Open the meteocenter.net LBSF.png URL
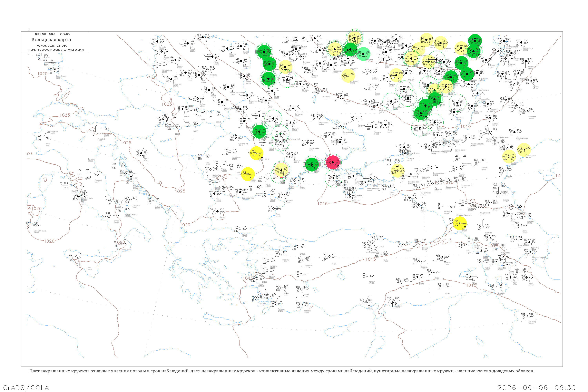Viewport: 588px width, 392px height. [55, 50]
